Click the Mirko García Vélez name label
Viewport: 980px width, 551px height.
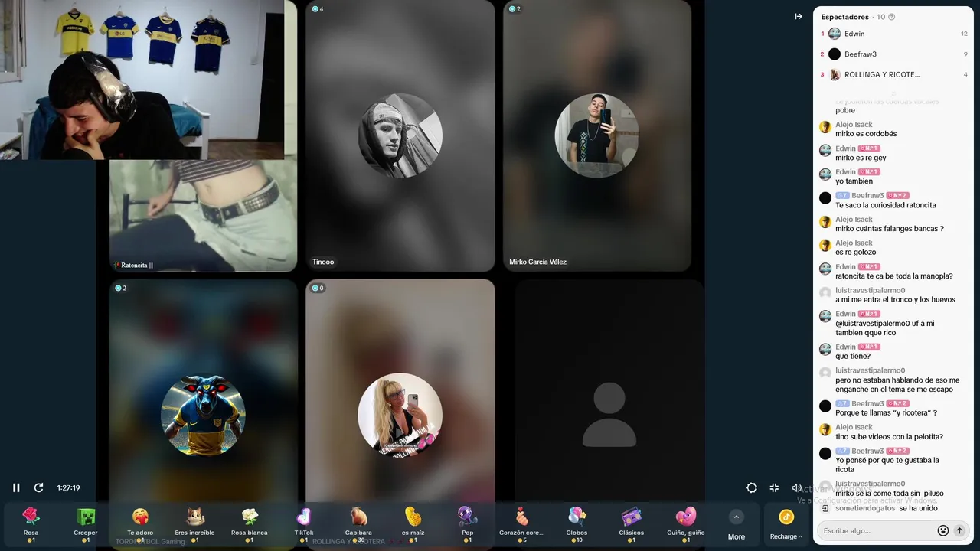point(538,262)
